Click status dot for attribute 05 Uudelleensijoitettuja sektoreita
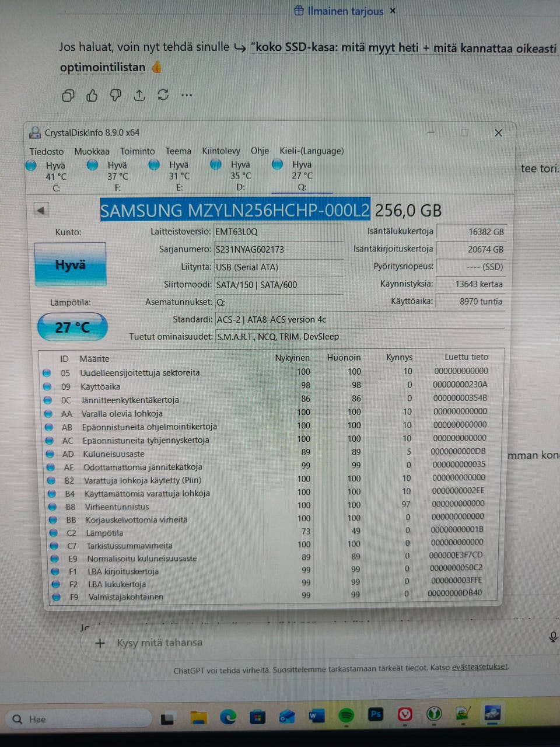The width and height of the screenshot is (560, 747). (47, 372)
